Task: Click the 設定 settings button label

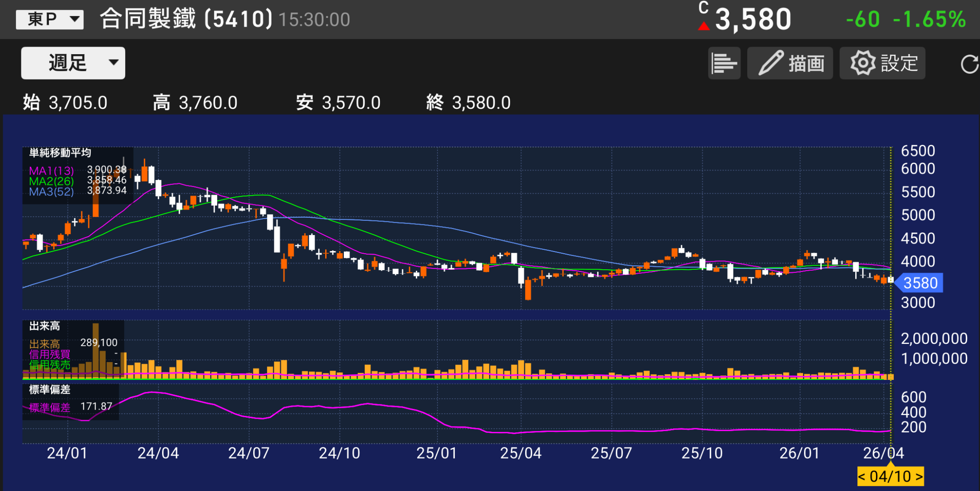Action: (899, 63)
